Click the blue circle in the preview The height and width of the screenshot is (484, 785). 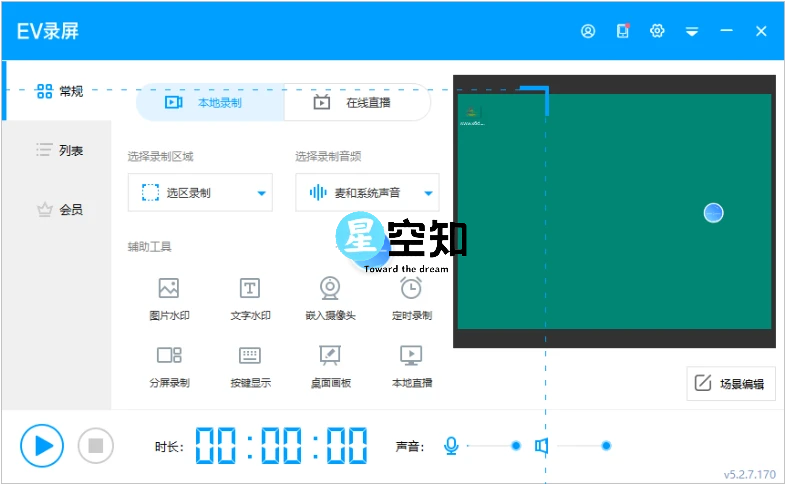(x=713, y=213)
